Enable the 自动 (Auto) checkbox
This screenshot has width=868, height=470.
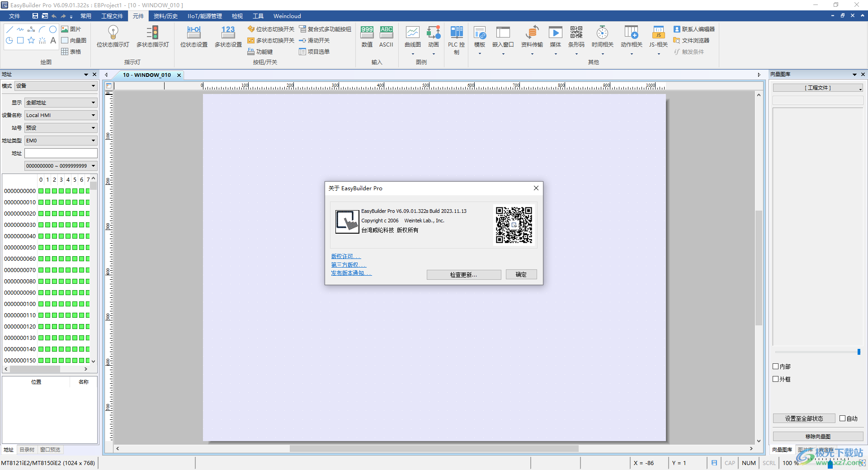[x=843, y=418]
